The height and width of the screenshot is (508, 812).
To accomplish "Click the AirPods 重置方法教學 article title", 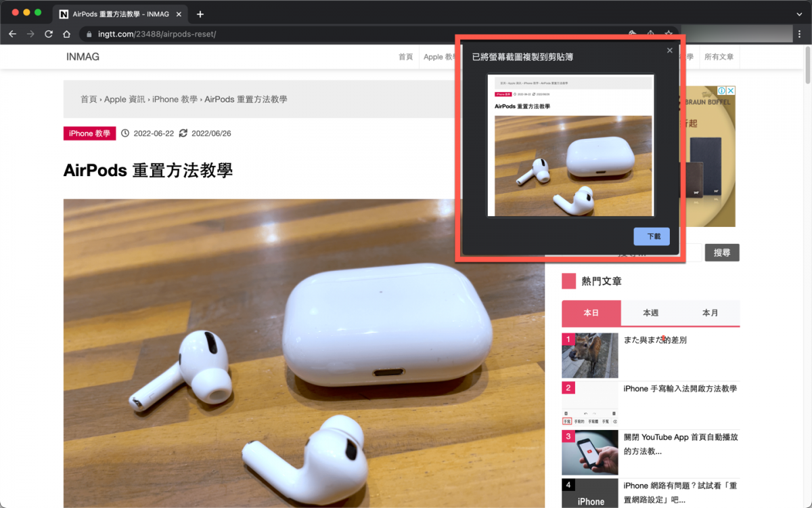I will point(148,170).
